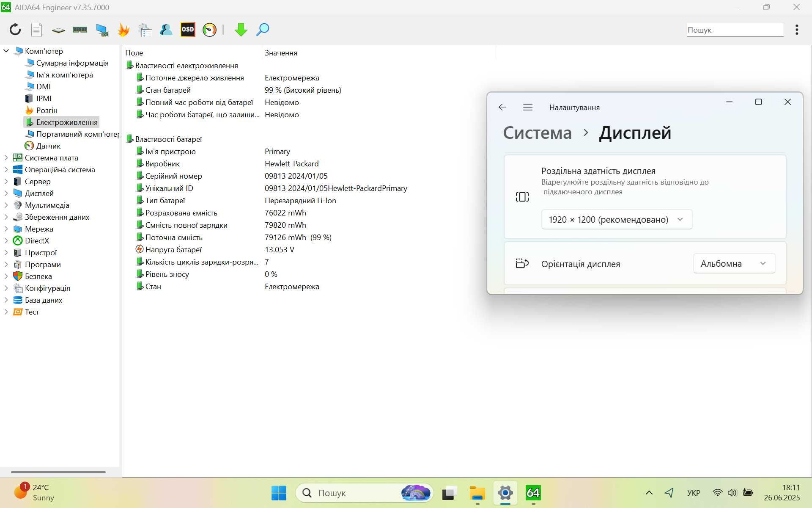
Task: Click the Refresh toolbar icon in AIDA64
Action: click(x=15, y=30)
